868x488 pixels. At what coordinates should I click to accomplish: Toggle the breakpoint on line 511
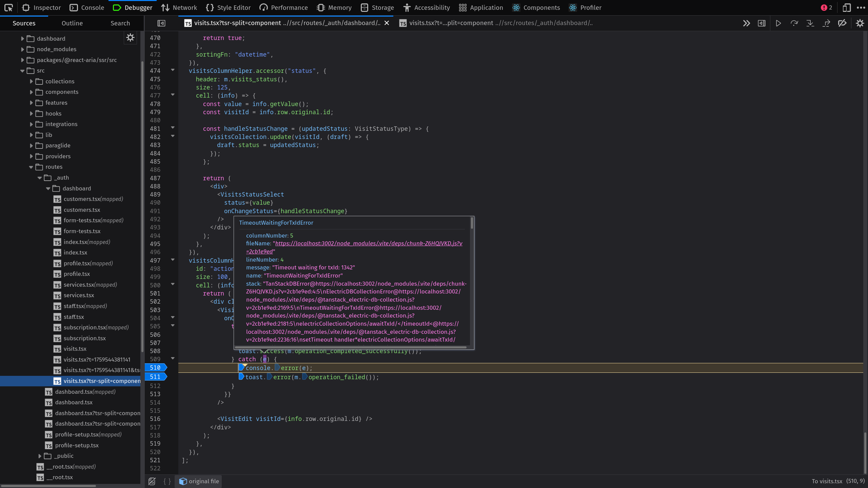(x=155, y=377)
